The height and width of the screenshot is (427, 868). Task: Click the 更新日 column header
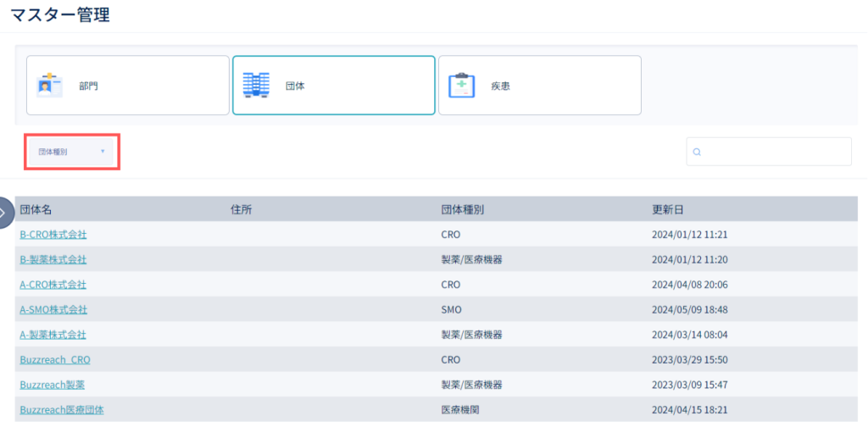[x=668, y=209]
